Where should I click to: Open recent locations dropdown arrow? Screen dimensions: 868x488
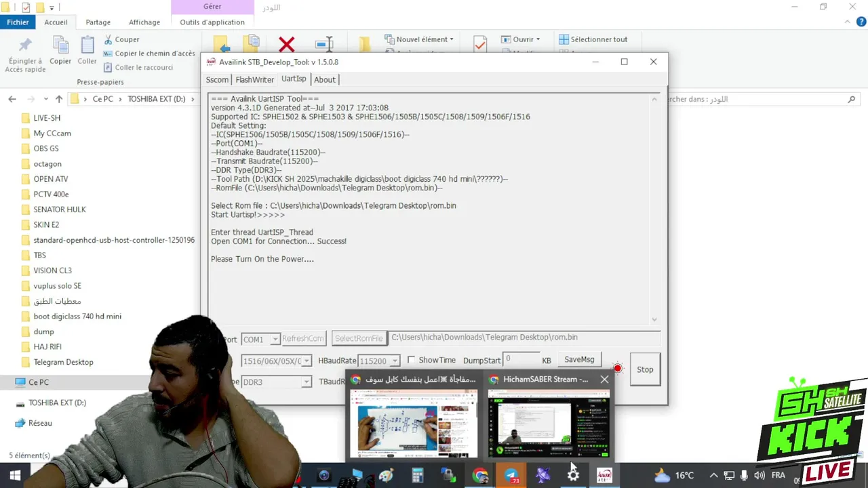[45, 99]
